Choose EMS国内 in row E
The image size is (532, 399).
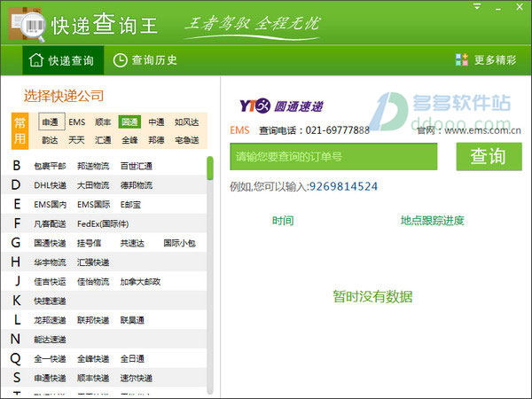point(51,205)
